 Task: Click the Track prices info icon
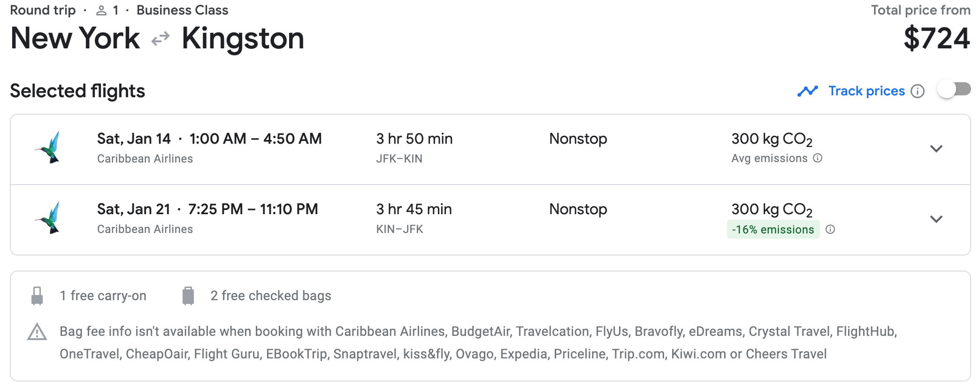pyautogui.click(x=917, y=91)
